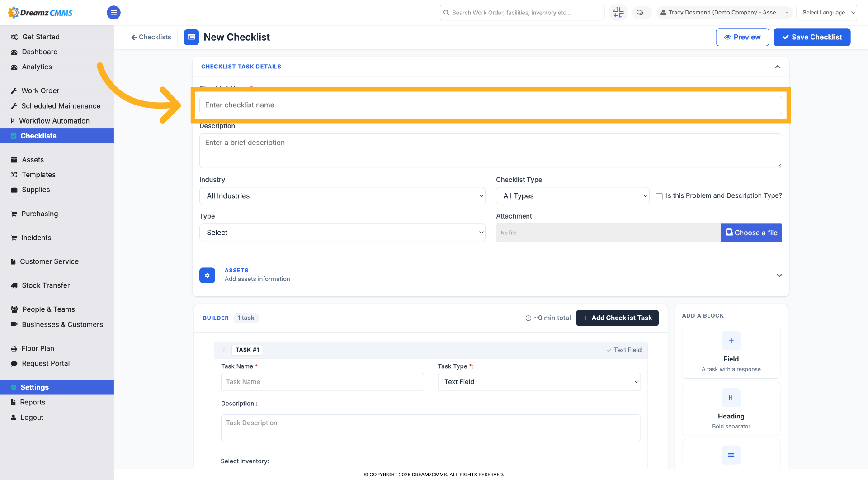The width and height of the screenshot is (868, 480).
Task: Click the Work Order wrench icon
Action: coord(14,91)
